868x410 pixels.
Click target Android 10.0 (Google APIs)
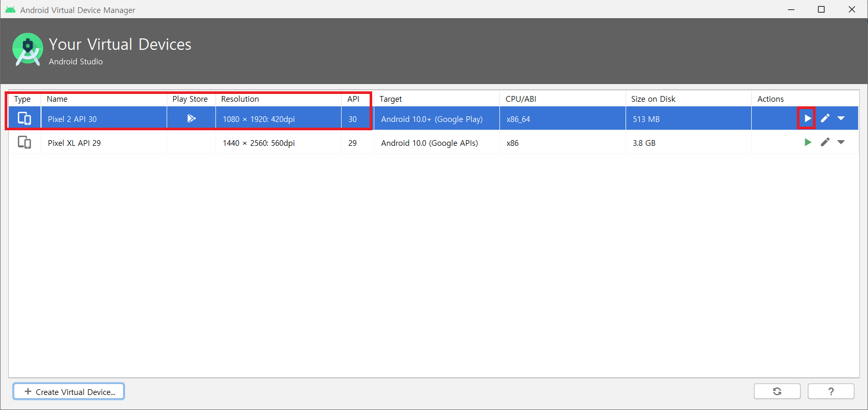click(x=429, y=143)
